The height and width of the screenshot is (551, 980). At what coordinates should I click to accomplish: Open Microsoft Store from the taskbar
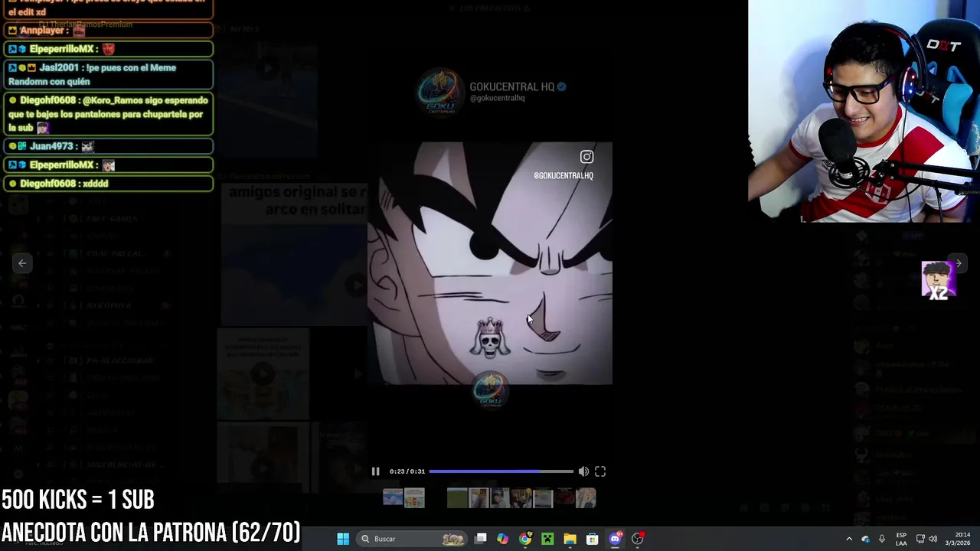pyautogui.click(x=592, y=539)
